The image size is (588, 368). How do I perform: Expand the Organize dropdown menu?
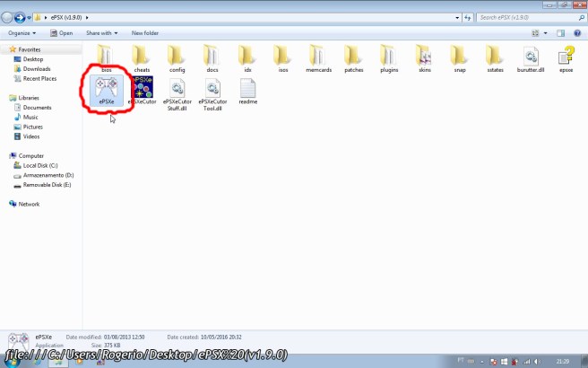22,33
